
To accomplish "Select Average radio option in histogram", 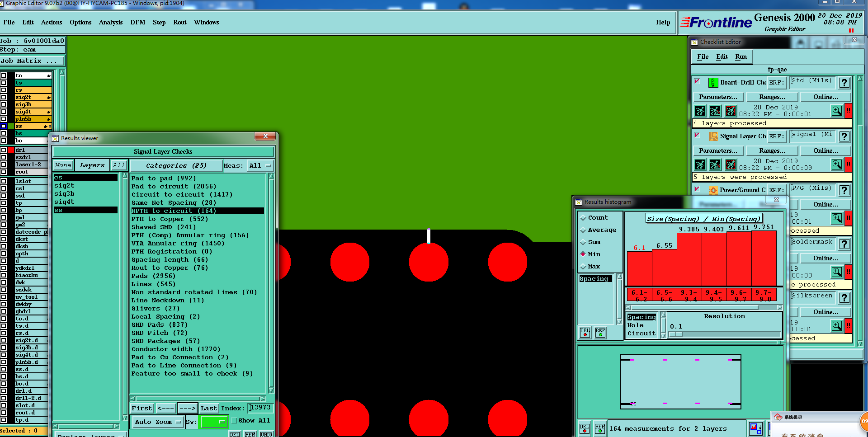I will click(x=583, y=230).
